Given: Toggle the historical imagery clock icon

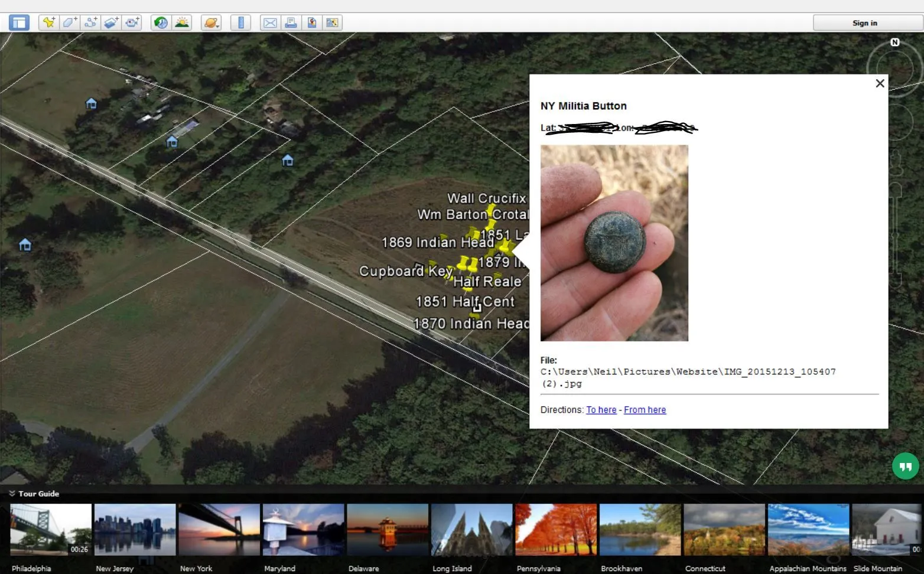Looking at the screenshot, I should click(x=161, y=23).
